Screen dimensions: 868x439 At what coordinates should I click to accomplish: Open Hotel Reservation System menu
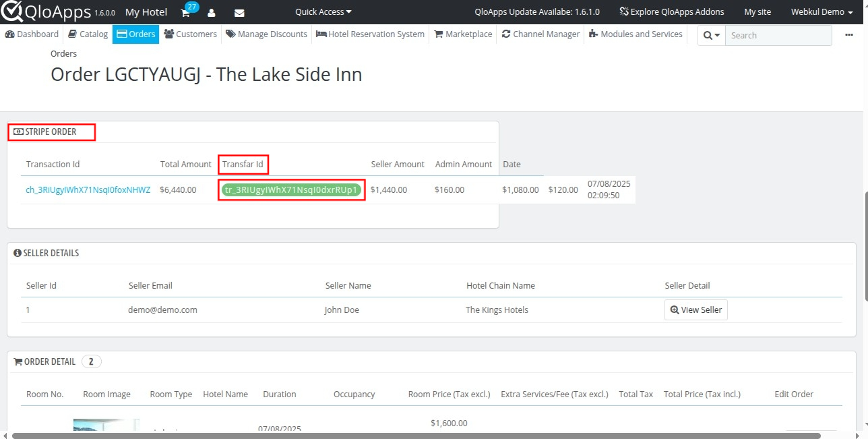pos(370,34)
